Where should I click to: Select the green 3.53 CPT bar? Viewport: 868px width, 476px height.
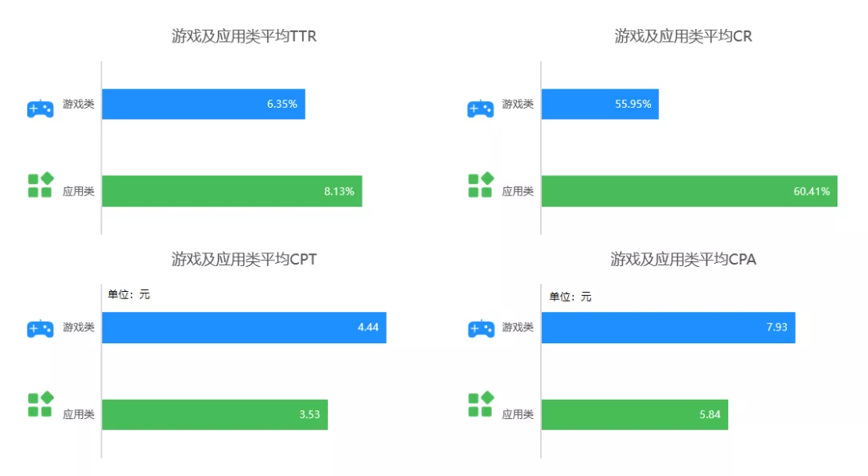(215, 415)
